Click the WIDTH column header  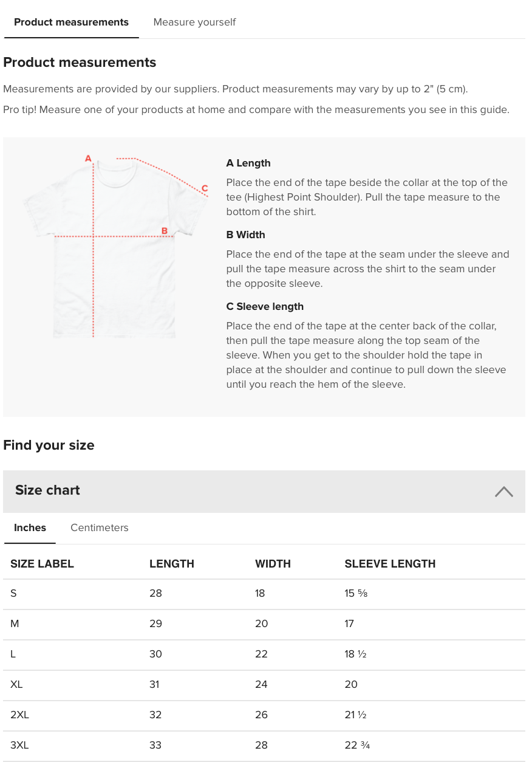tap(273, 564)
